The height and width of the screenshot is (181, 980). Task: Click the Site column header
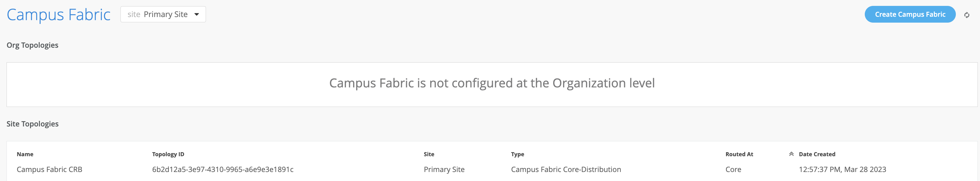429,154
